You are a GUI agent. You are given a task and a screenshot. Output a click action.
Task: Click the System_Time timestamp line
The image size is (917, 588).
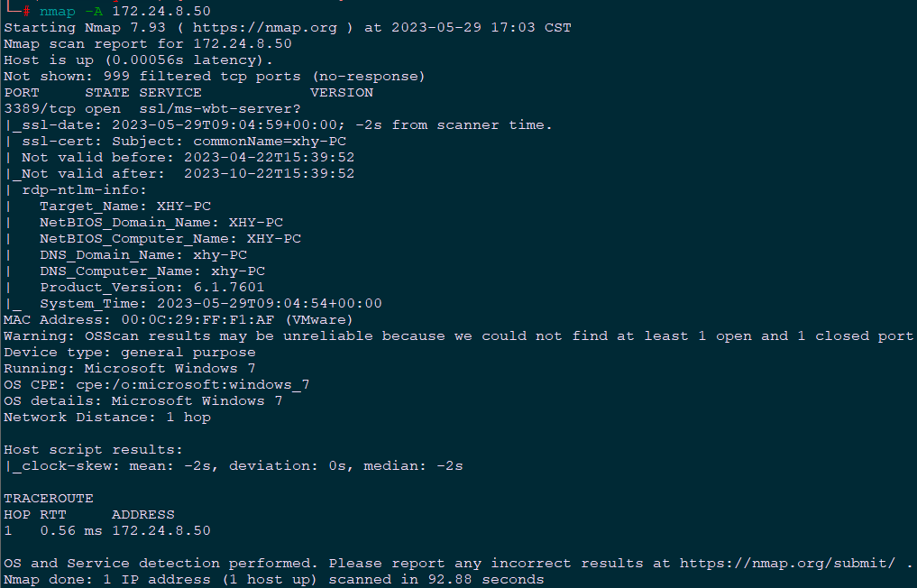point(210,303)
